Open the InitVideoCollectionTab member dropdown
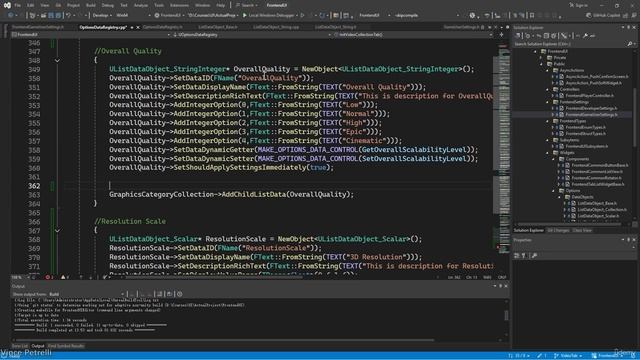 (413, 35)
